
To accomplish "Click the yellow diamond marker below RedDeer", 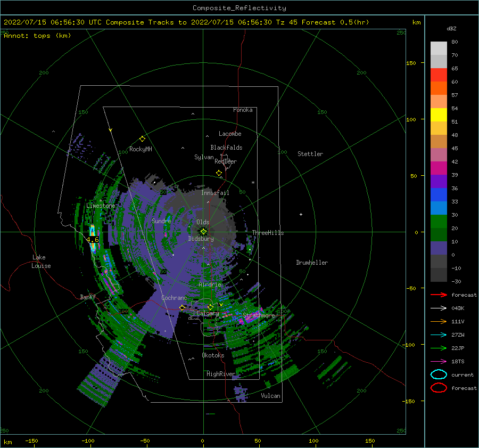I will pos(219,173).
